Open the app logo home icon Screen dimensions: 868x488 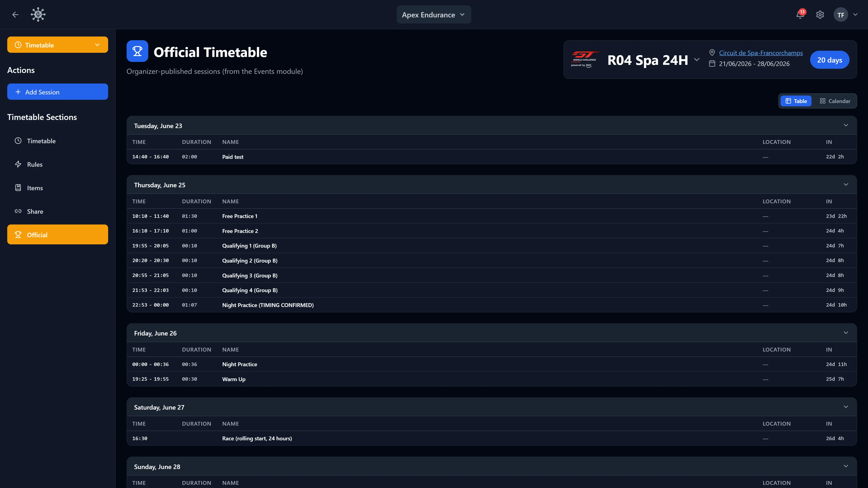pos(38,14)
